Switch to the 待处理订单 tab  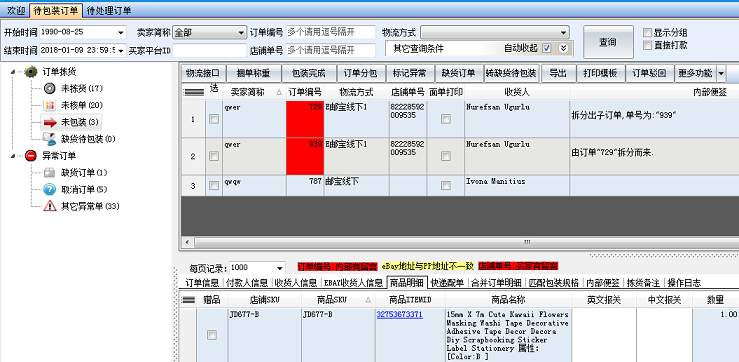(109, 10)
